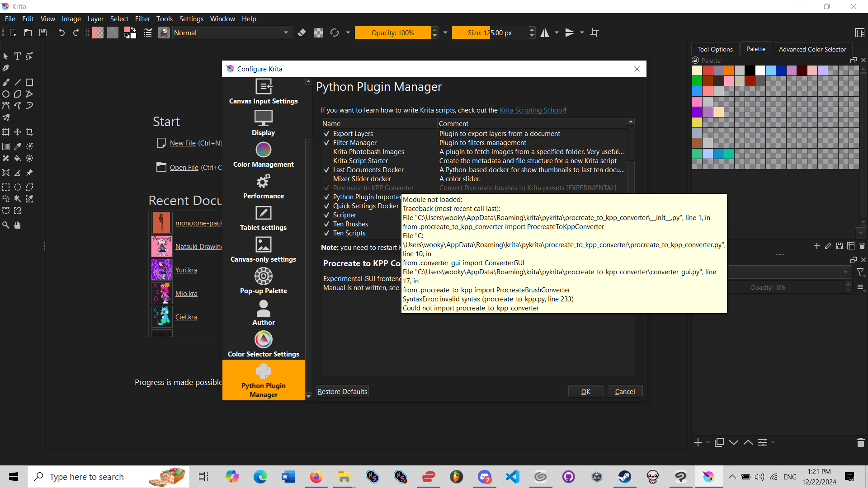868x488 pixels.
Task: Toggle the Horizontal Mirror tool
Action: point(545,33)
